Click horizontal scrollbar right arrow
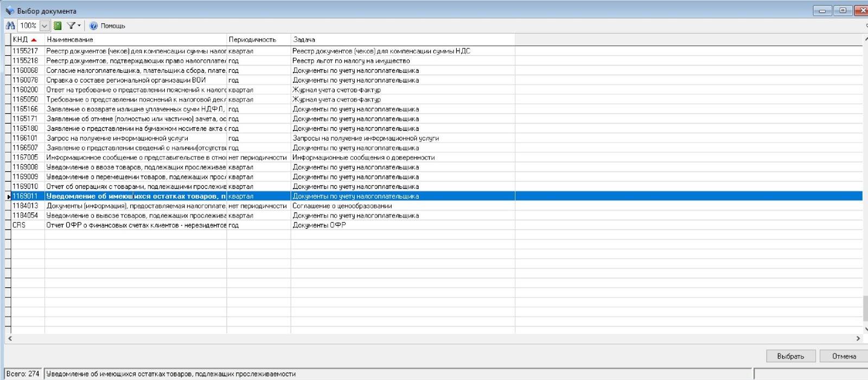868x380 pixels. pyautogui.click(x=858, y=338)
